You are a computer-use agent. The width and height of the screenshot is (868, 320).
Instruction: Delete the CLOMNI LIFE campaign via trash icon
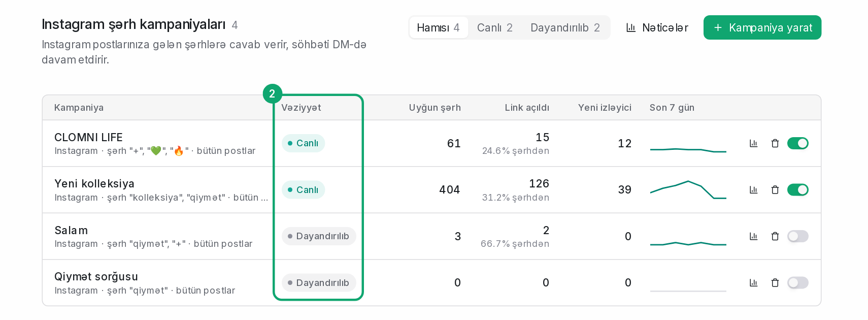pyautogui.click(x=775, y=143)
